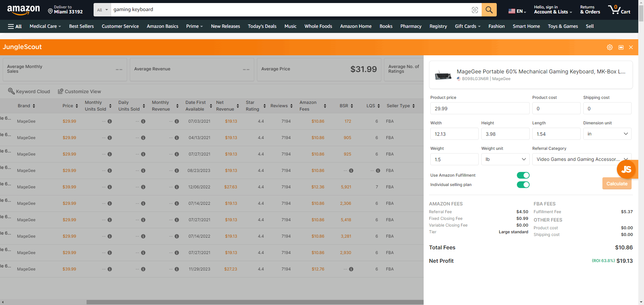This screenshot has height=305, width=644.
Task: Expand the Prime nav dropdown
Action: coord(195,26)
